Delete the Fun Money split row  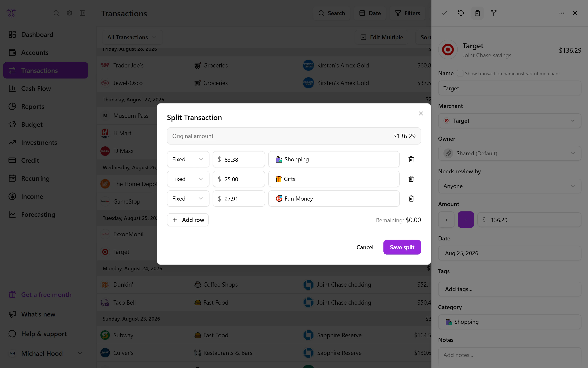tap(411, 199)
